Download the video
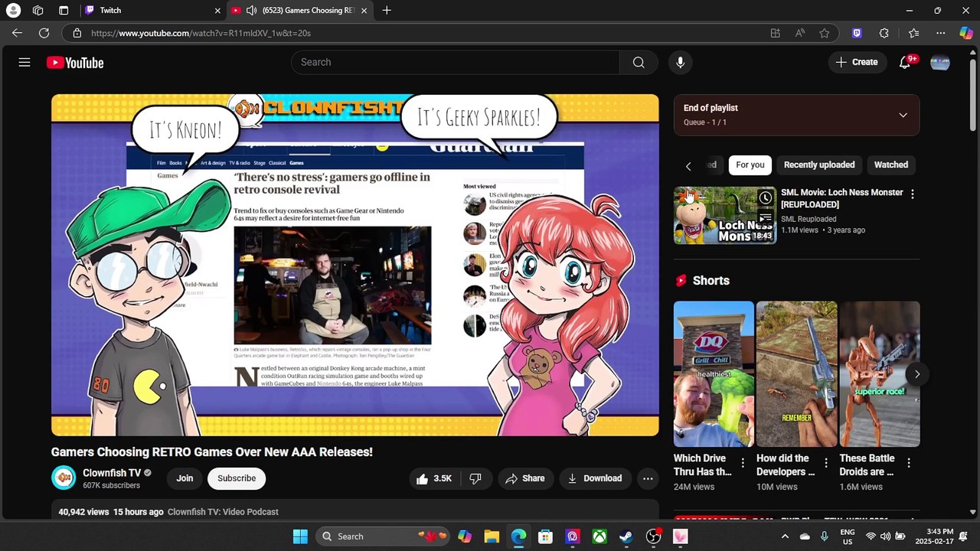The width and height of the screenshot is (980, 551). click(x=595, y=479)
